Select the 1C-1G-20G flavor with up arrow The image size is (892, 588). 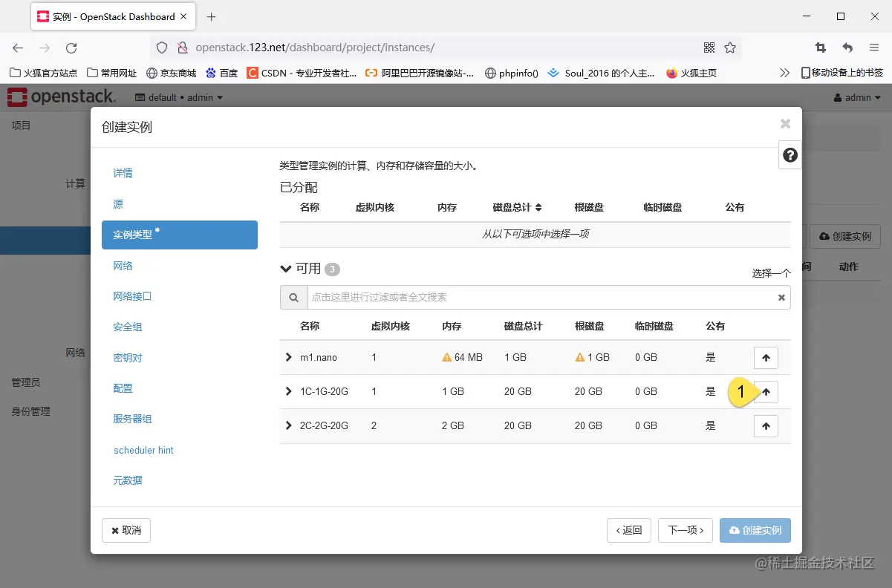click(x=766, y=391)
